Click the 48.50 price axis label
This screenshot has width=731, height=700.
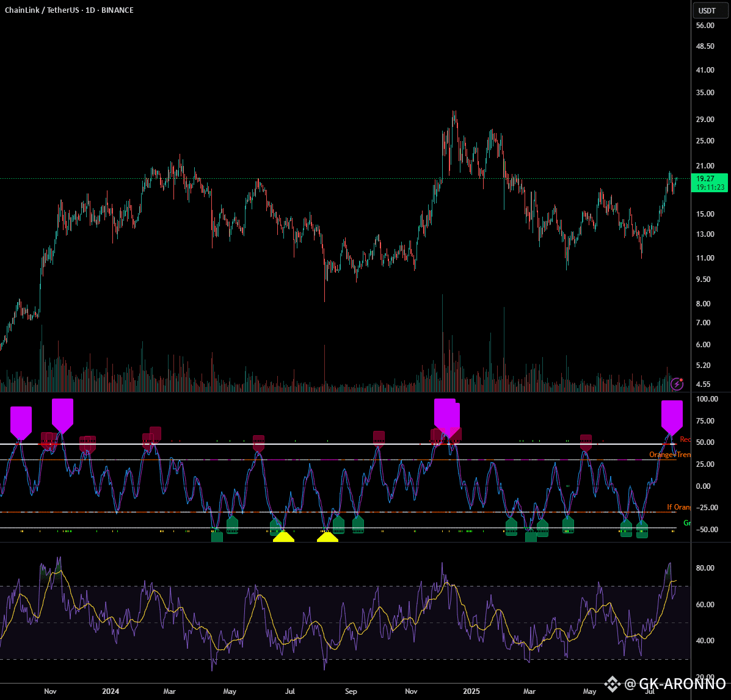click(705, 46)
